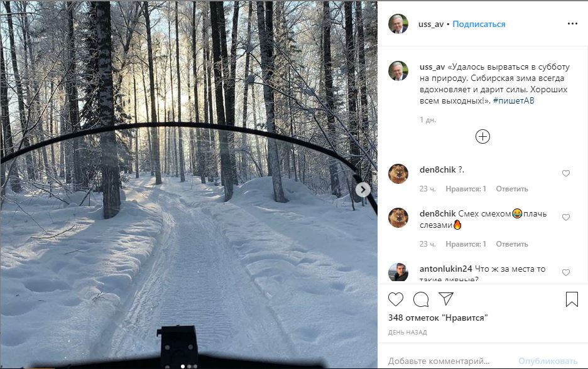Share the post via paper plane icon

[x=446, y=299]
